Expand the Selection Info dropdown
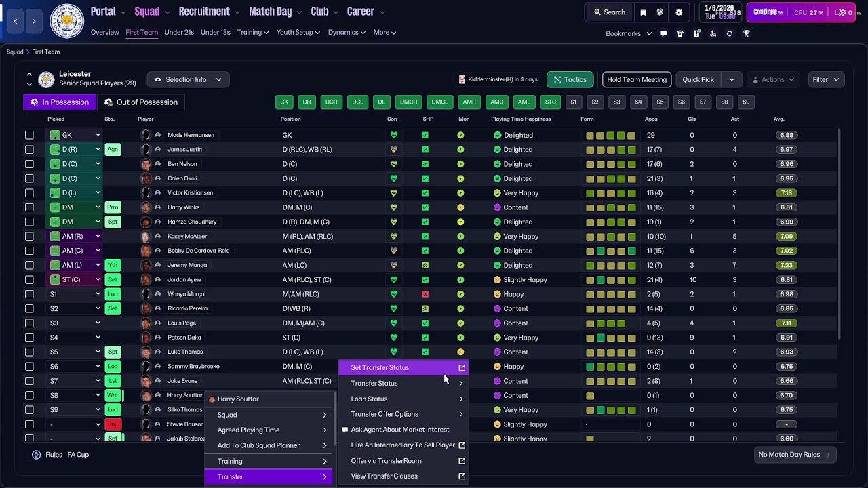The height and width of the screenshot is (488, 868). 188,79
